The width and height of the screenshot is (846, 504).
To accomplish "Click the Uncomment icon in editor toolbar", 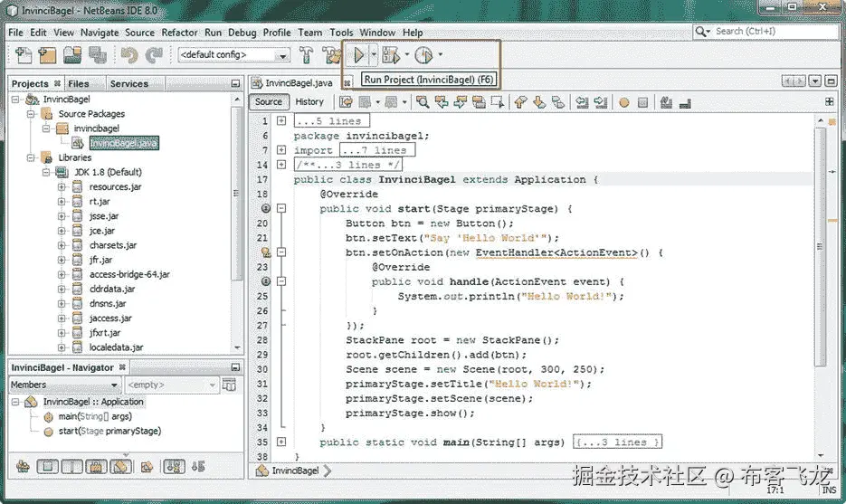I will click(685, 102).
